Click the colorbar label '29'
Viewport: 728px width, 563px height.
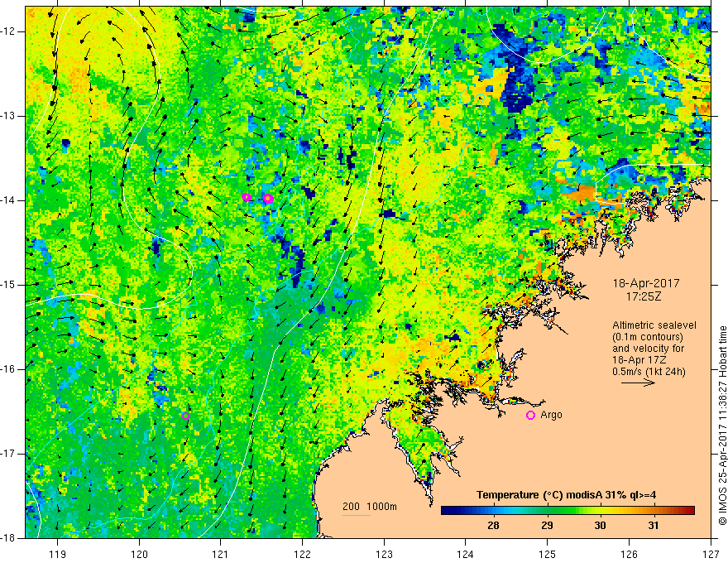[x=547, y=526]
